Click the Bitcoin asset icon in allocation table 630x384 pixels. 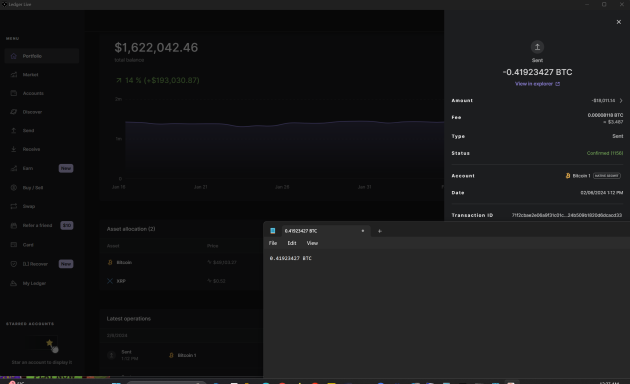[x=110, y=262]
